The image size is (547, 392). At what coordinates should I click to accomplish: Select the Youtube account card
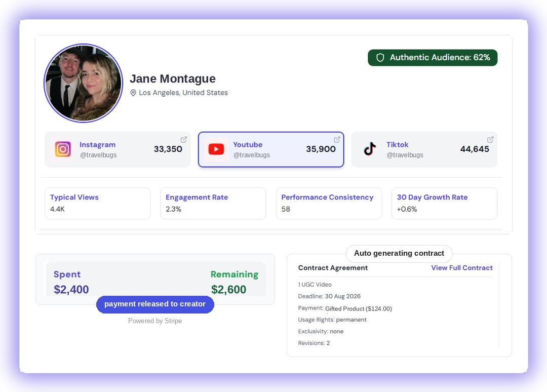pos(271,149)
